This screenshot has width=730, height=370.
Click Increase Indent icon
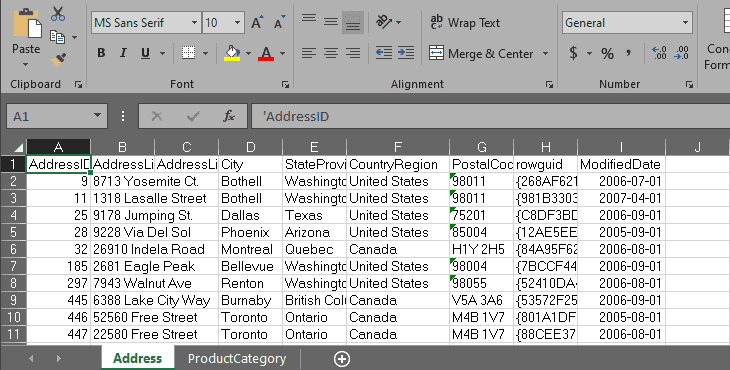(x=406, y=53)
